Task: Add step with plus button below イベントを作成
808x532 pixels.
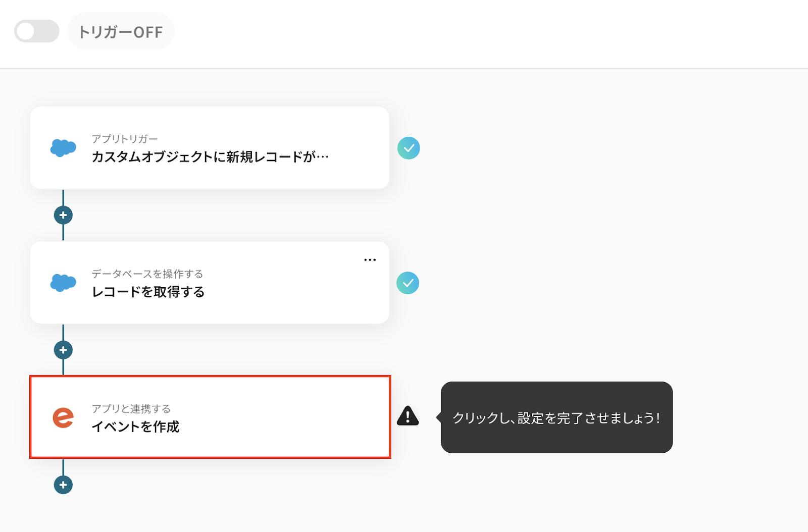Action: (63, 485)
